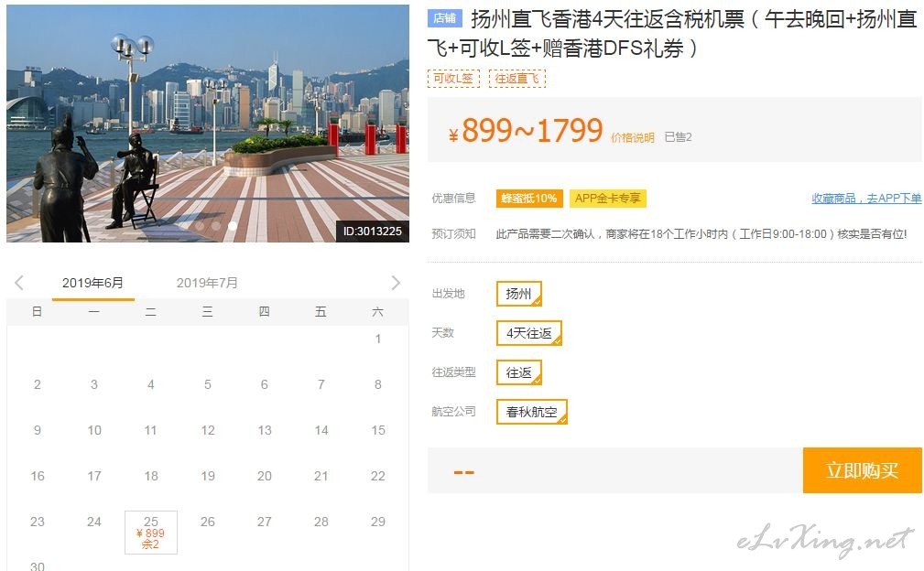
Task: Click the APP金卡专享 tag
Action: 607,199
